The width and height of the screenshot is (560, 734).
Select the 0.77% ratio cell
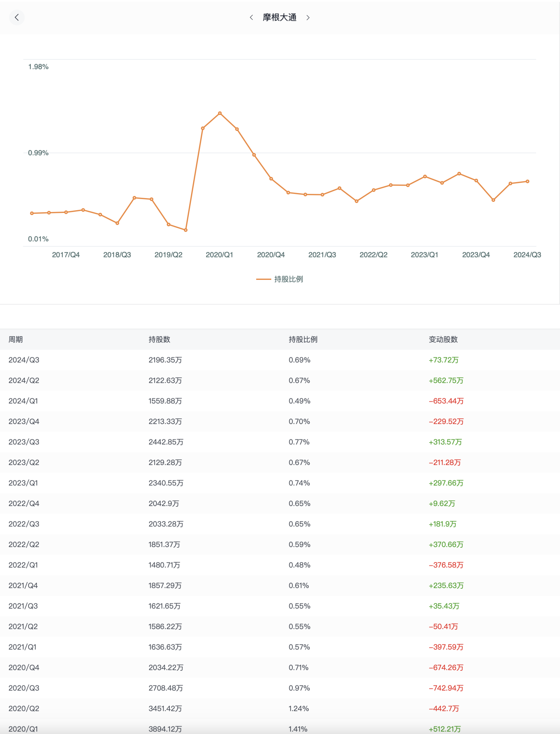click(x=299, y=442)
